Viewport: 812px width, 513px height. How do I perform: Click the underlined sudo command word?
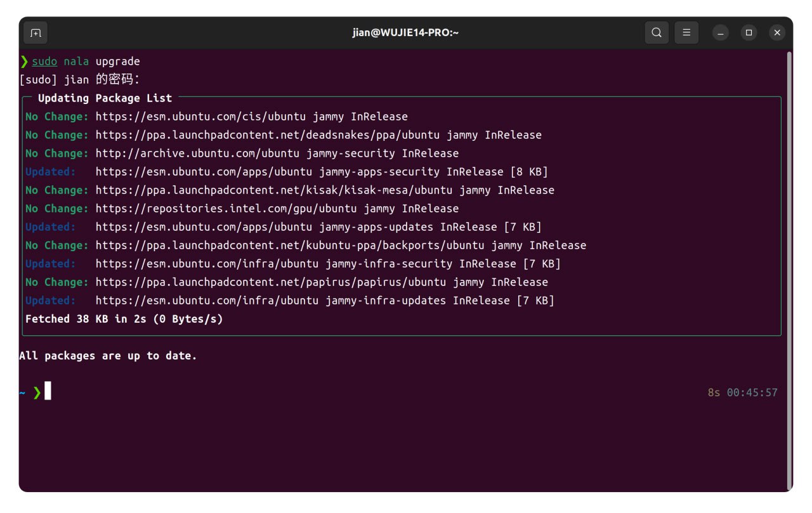point(44,62)
